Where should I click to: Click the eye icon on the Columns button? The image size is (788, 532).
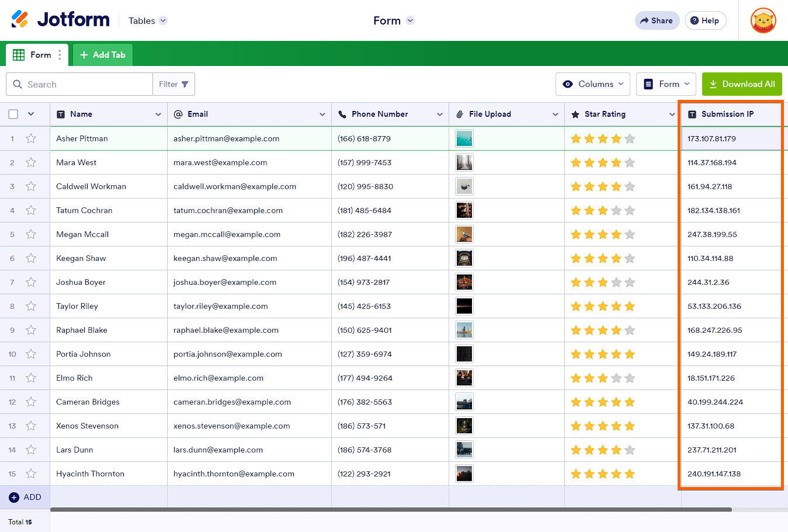[x=567, y=84]
